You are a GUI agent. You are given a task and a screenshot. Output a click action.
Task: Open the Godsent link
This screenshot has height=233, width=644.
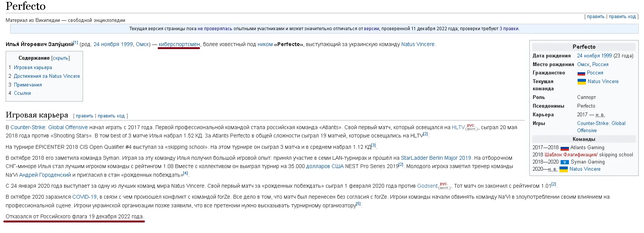(427, 186)
